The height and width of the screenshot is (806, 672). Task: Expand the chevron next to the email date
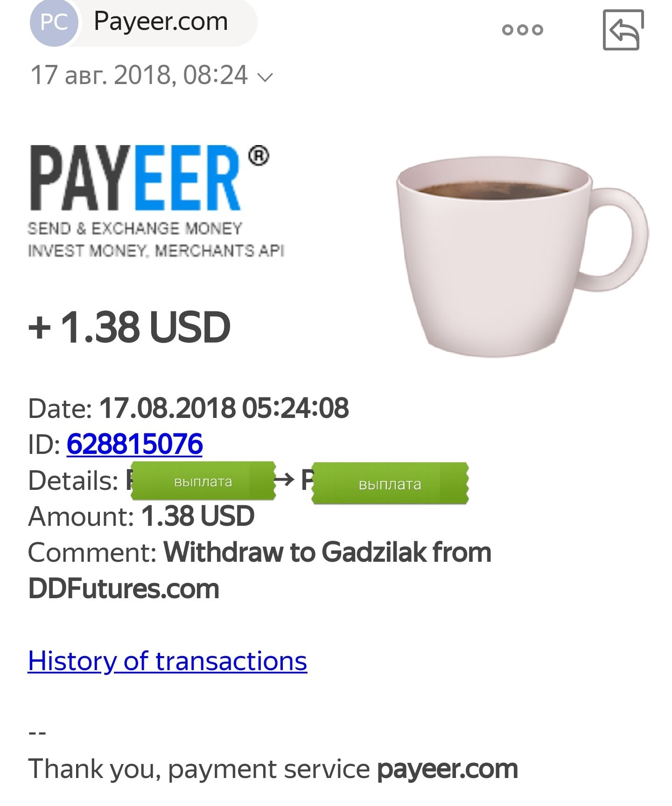265,77
